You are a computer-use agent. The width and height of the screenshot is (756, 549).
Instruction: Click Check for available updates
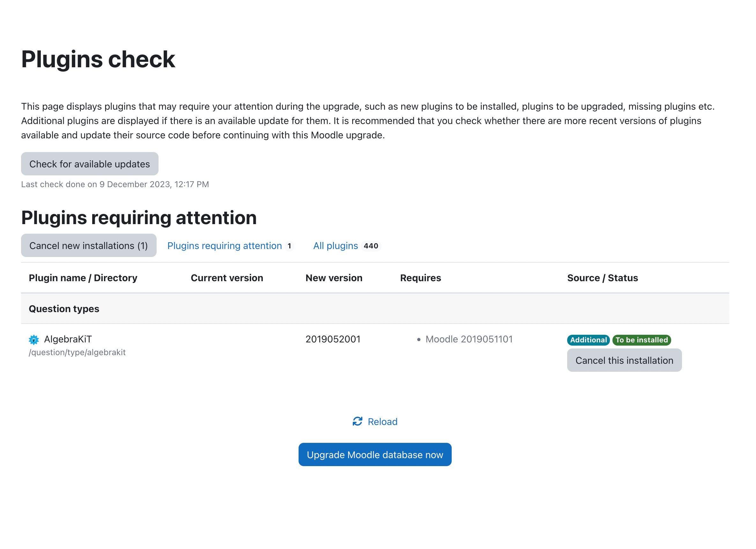(89, 164)
